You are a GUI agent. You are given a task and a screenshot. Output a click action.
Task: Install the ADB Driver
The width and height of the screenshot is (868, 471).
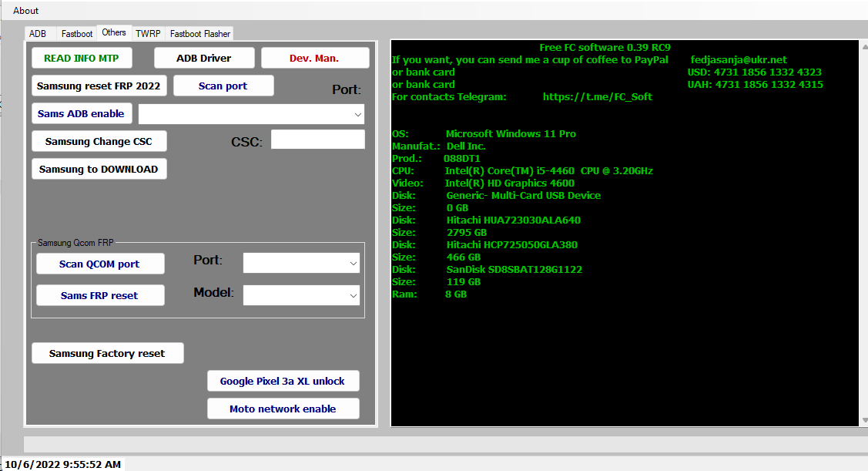(x=205, y=57)
